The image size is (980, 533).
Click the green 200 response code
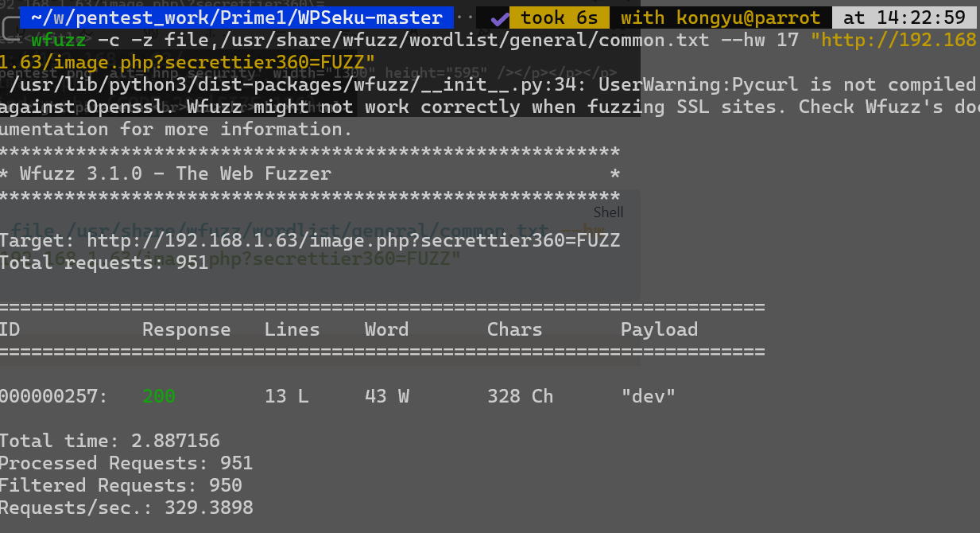coord(159,396)
